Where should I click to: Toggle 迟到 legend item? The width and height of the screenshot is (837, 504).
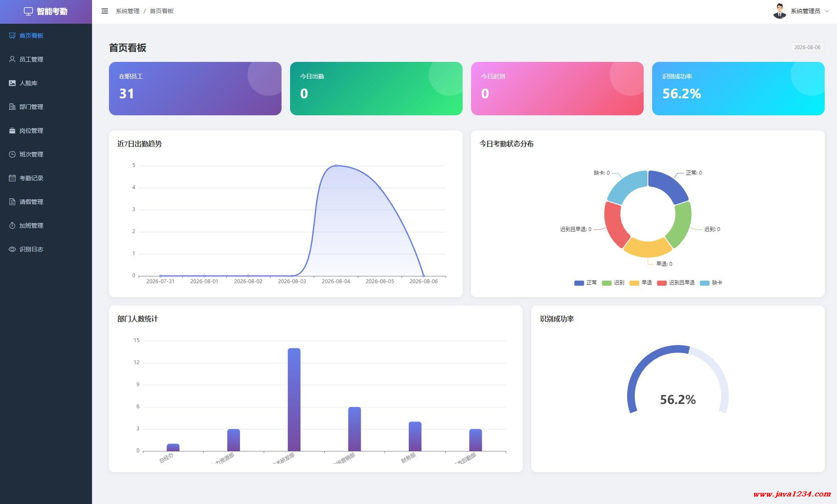click(x=613, y=283)
